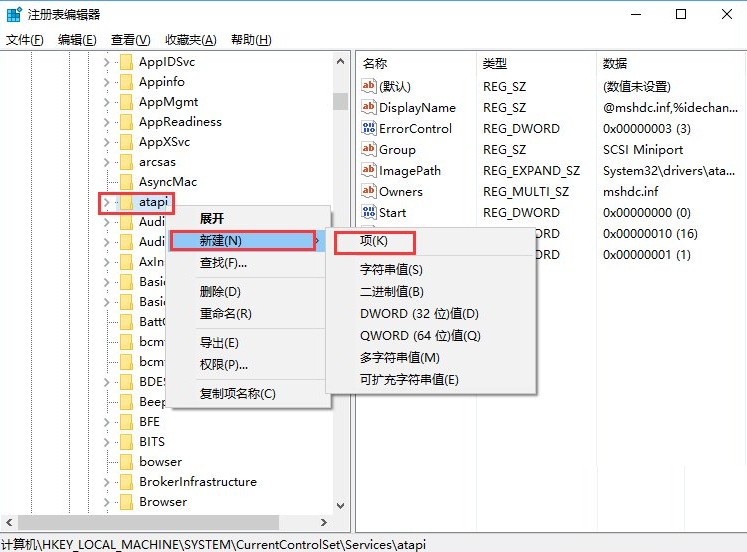The width and height of the screenshot is (747, 552).
Task: Select the AppIDSvc folder icon
Action: [x=126, y=62]
